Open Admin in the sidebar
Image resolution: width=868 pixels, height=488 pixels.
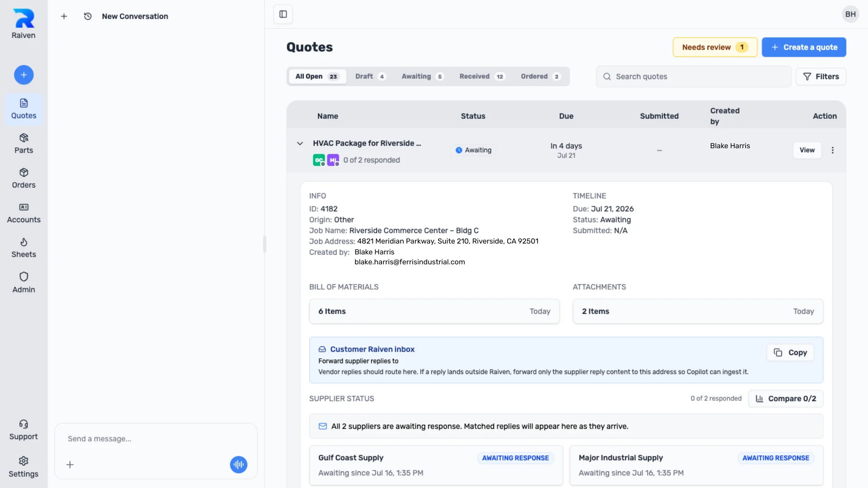[24, 283]
